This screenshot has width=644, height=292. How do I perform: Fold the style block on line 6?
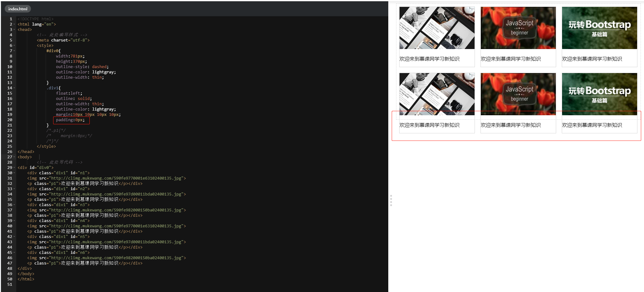point(14,46)
